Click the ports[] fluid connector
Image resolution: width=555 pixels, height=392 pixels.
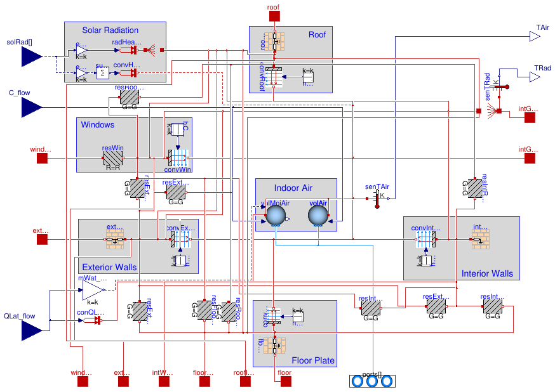372,381
